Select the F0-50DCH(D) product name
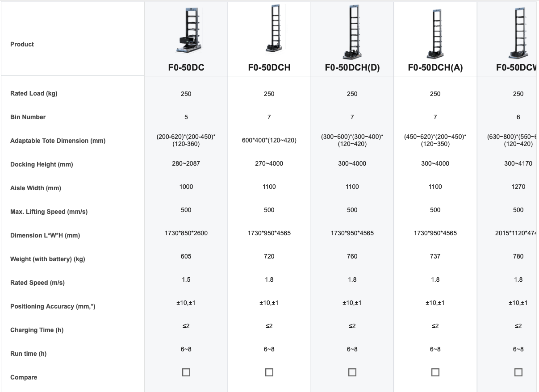The image size is (539, 392). pos(352,68)
